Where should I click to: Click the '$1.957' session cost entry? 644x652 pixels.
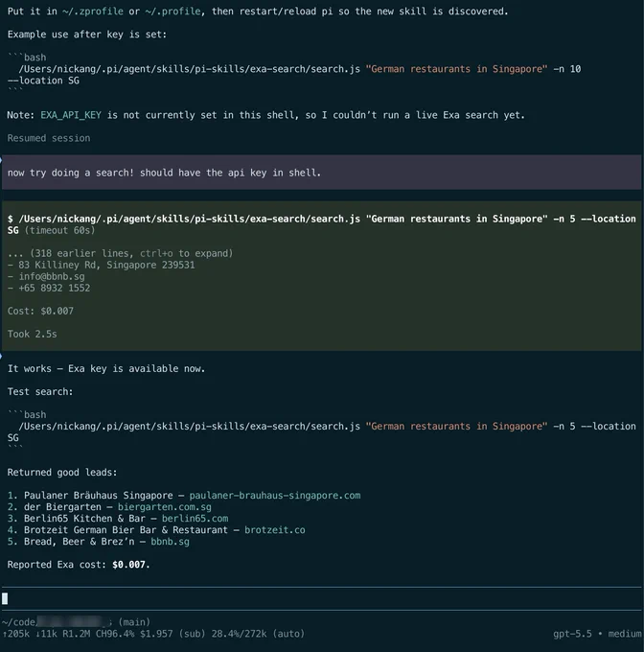[x=156, y=634]
